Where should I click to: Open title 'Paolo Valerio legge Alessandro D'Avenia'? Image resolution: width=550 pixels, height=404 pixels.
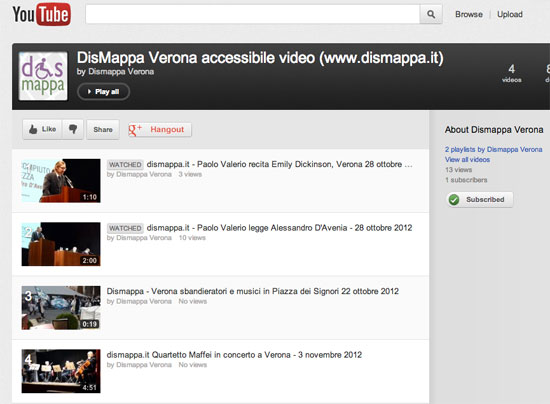[x=279, y=228]
